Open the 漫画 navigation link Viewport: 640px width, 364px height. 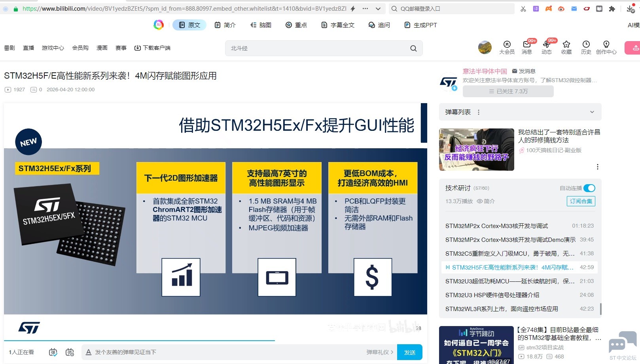102,48
